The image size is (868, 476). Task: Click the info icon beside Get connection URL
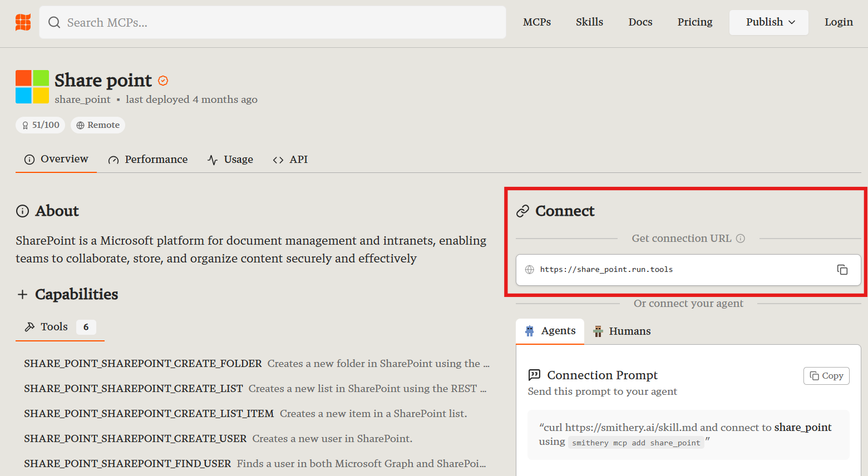[x=741, y=239]
